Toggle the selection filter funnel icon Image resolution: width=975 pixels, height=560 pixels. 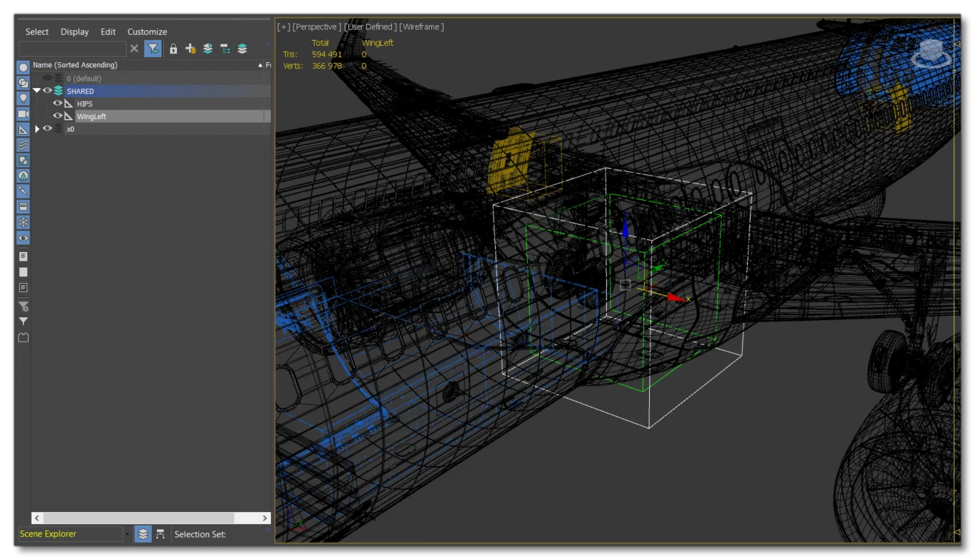point(153,49)
